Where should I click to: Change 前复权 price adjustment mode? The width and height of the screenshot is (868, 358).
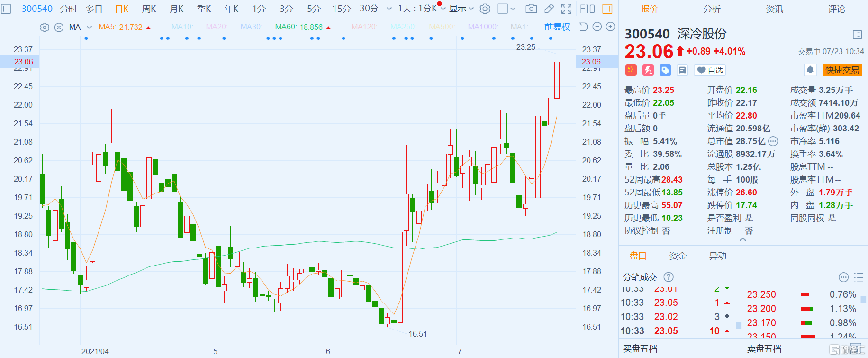click(557, 27)
